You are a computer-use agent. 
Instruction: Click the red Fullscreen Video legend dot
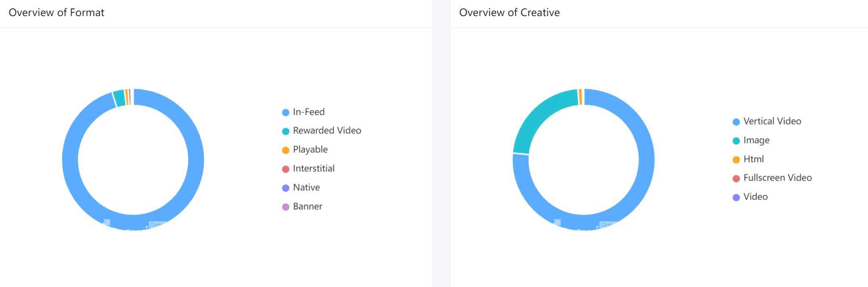coord(736,179)
